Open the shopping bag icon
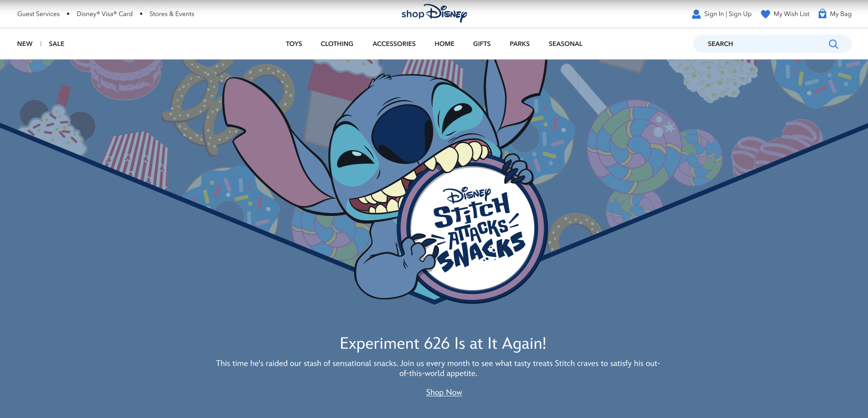This screenshot has width=868, height=418. [822, 14]
